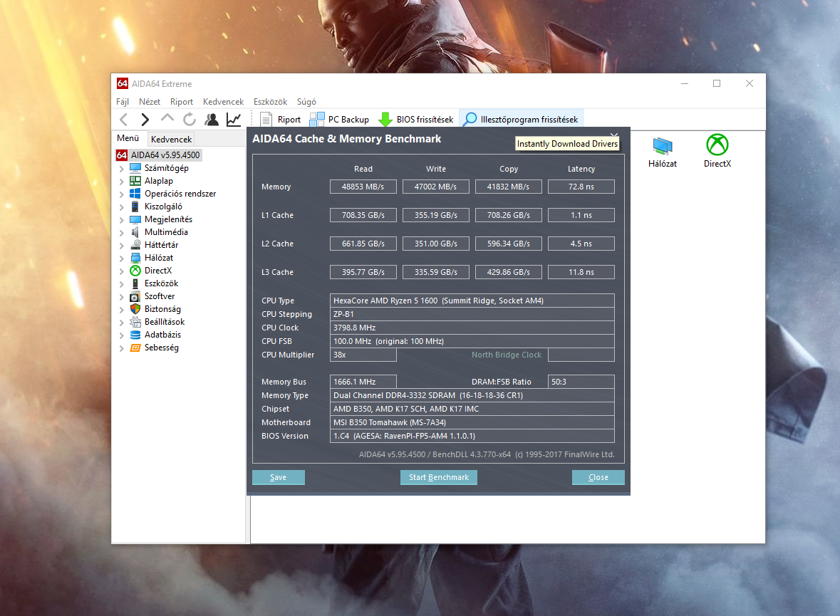Select the Multimédia speaker icon
The width and height of the screenshot is (840, 616).
coord(135,232)
